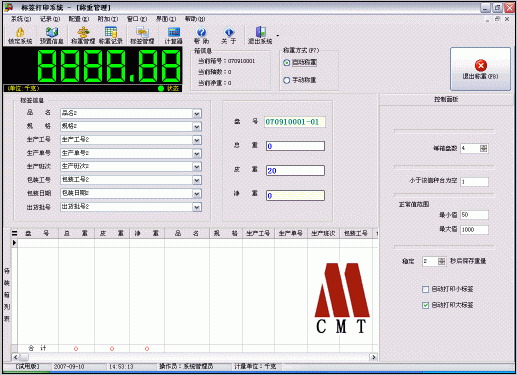Open the preset information toolbar icon
This screenshot has width=517, height=375.
(x=52, y=32)
